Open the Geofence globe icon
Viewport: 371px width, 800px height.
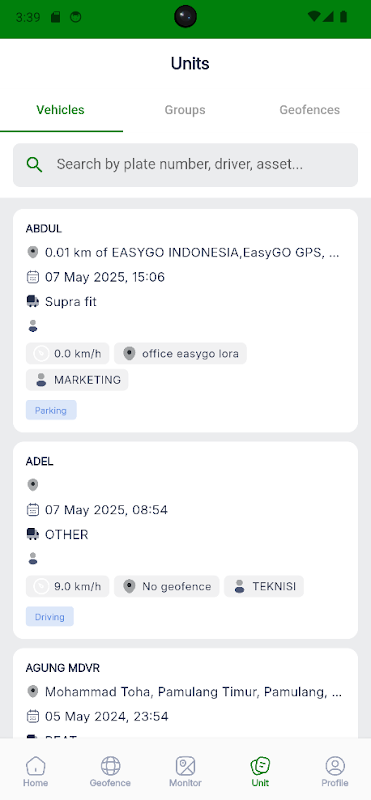click(110, 765)
